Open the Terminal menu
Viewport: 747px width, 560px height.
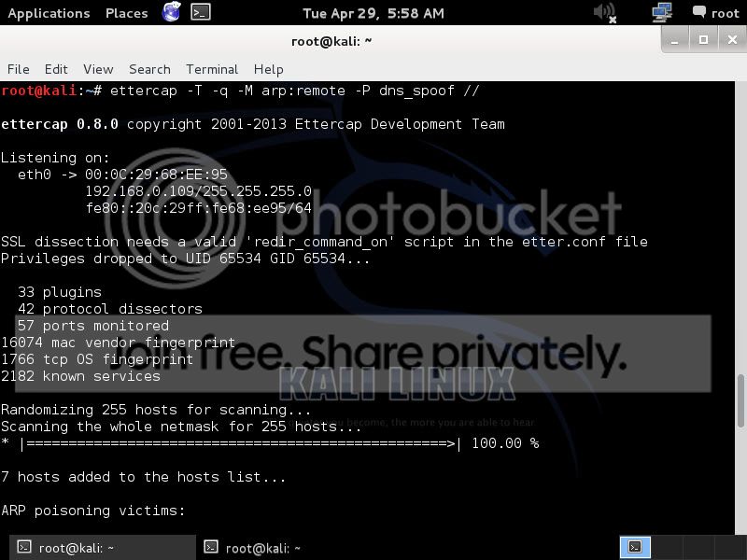[x=212, y=69]
